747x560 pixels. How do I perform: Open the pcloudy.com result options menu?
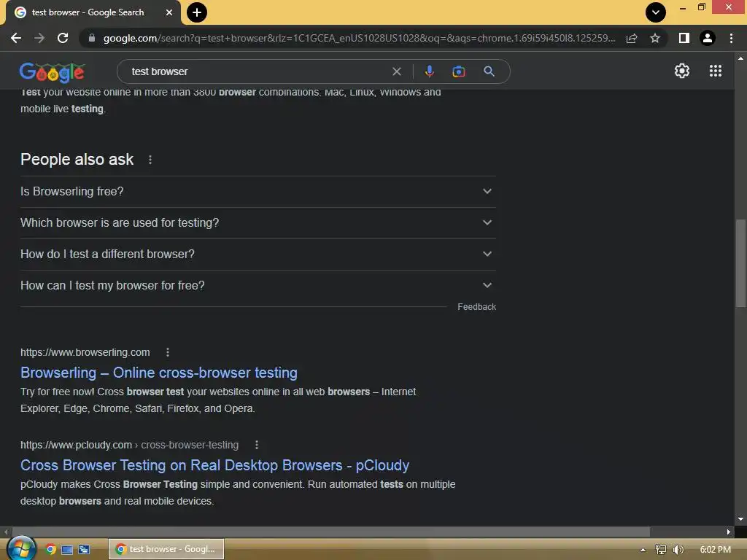click(x=256, y=445)
